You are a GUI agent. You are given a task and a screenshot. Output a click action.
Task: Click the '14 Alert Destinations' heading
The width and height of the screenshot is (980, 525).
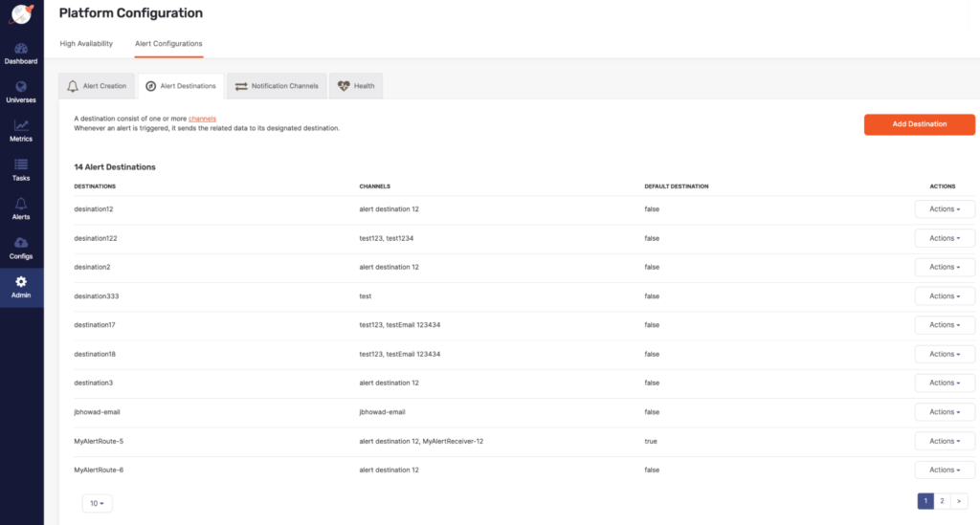pos(115,167)
